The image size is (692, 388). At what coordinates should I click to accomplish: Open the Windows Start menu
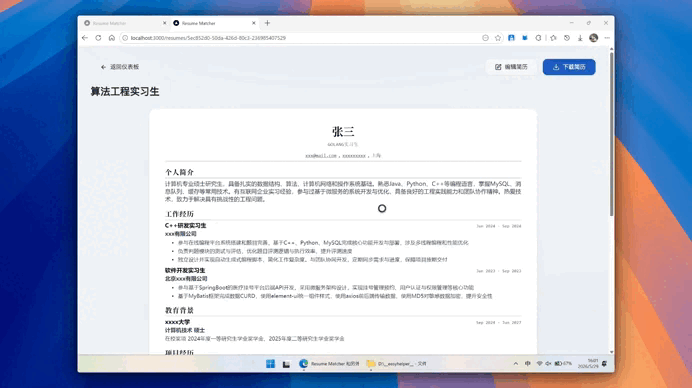pyautogui.click(x=271, y=364)
